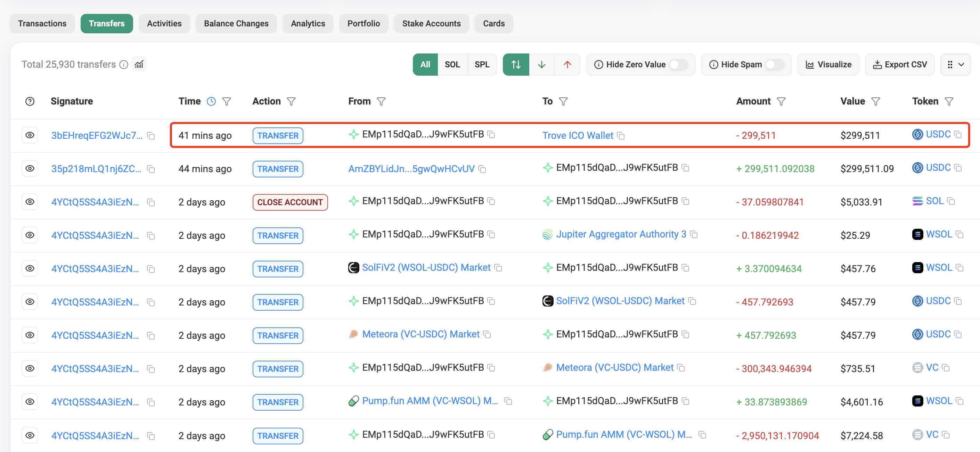Enable the Hide Spam switch
This screenshot has width=980, height=452.
[775, 65]
